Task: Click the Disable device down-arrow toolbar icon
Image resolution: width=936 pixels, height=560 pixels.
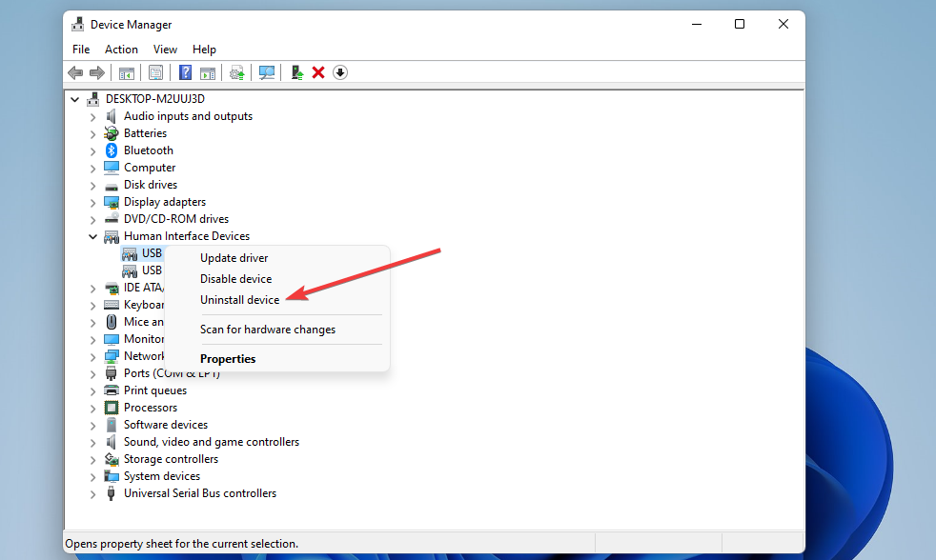Action: tap(339, 72)
